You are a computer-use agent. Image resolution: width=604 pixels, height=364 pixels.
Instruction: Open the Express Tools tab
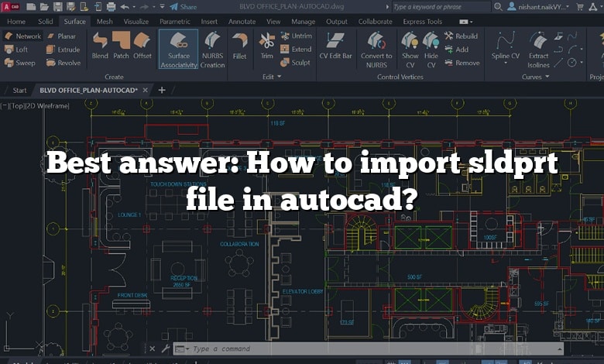click(423, 22)
